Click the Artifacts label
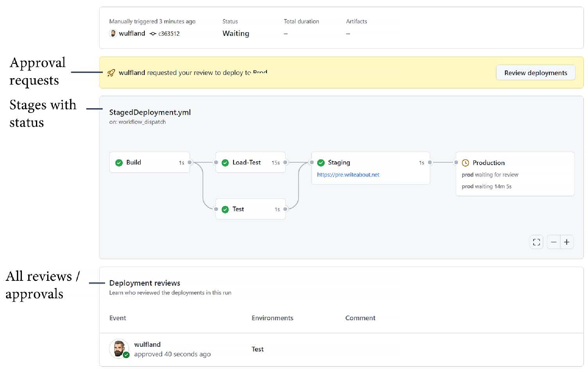Screen dimensions: 588x374 click(x=356, y=21)
